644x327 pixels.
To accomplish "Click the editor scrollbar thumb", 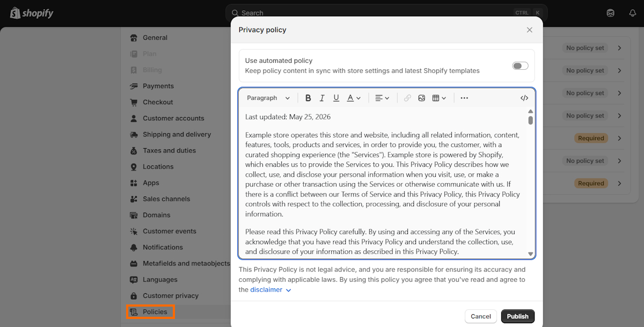I will (x=531, y=120).
